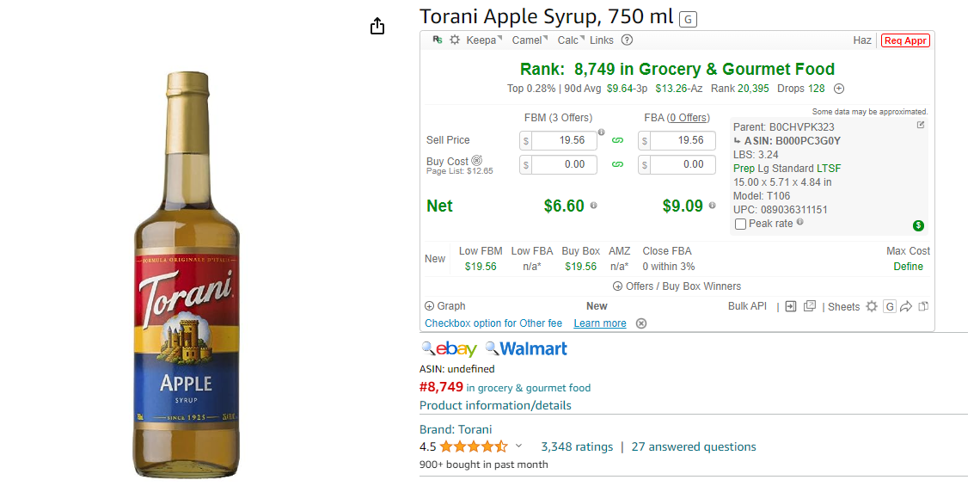This screenshot has height=486, width=980.
Task: Click in grocery & gourmet food link
Action: click(529, 388)
